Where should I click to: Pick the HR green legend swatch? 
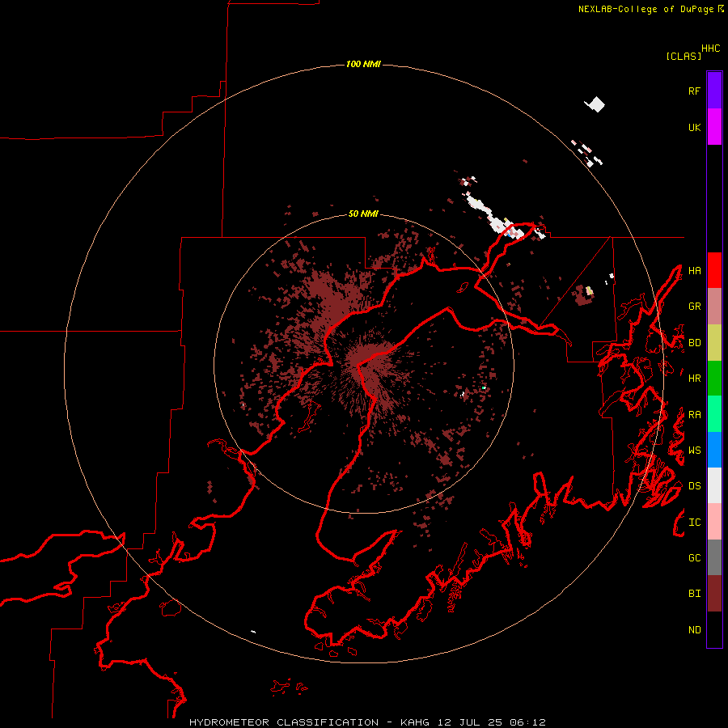pos(714,379)
